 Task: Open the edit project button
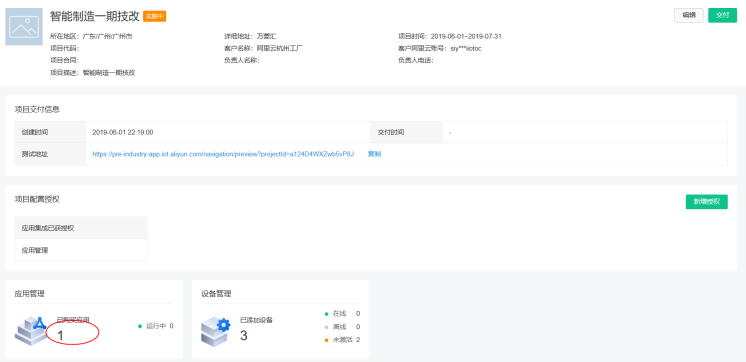(x=689, y=15)
